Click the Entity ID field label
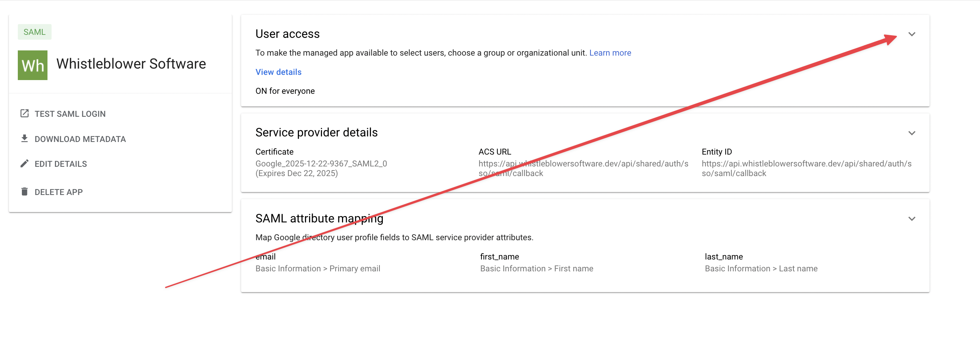 pos(717,152)
